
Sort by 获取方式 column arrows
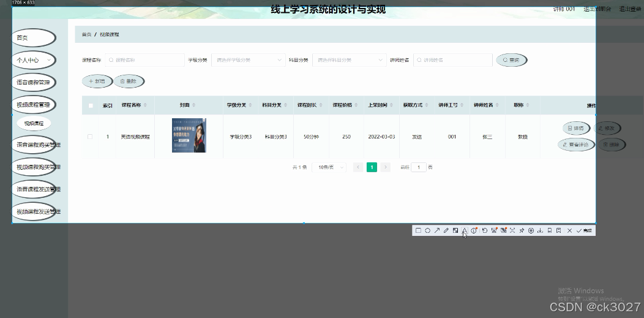pyautogui.click(x=427, y=105)
